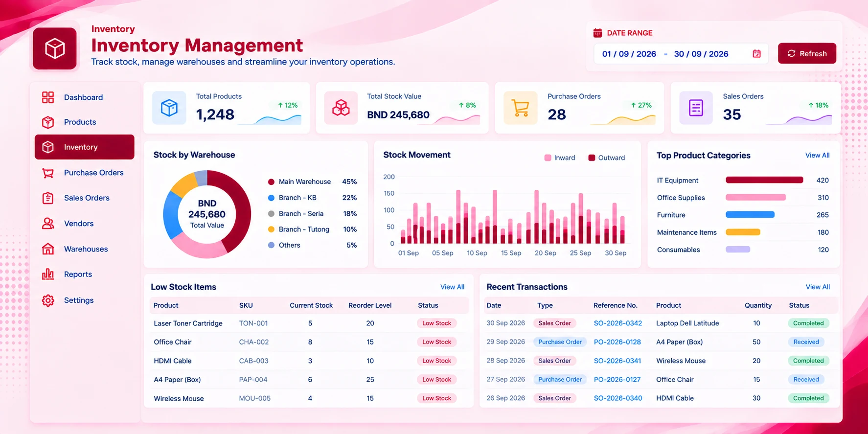Click the Purchase Order tag dated 27 Sep 2026
The width and height of the screenshot is (868, 434).
tap(560, 380)
